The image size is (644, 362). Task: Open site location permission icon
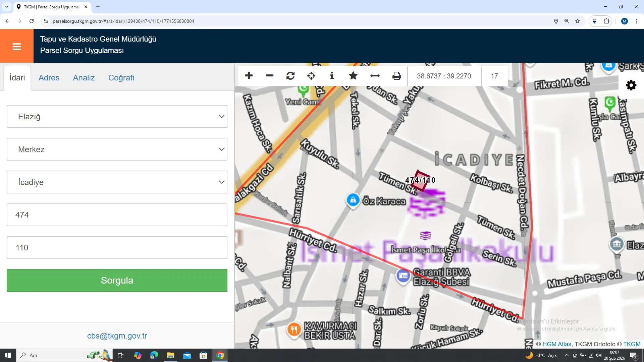(556, 21)
